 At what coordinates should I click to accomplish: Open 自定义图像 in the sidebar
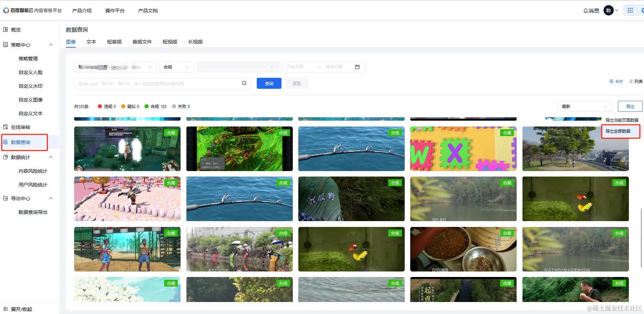pos(31,100)
